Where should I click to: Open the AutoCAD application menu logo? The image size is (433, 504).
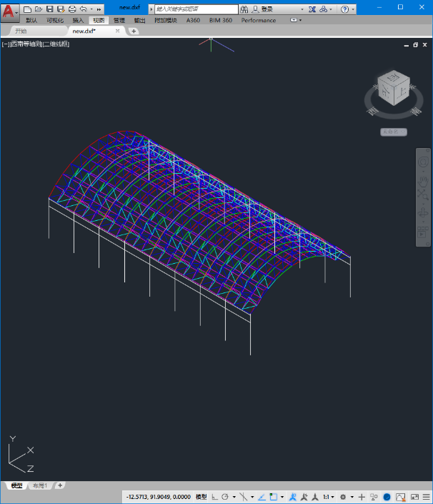pyautogui.click(x=8, y=11)
